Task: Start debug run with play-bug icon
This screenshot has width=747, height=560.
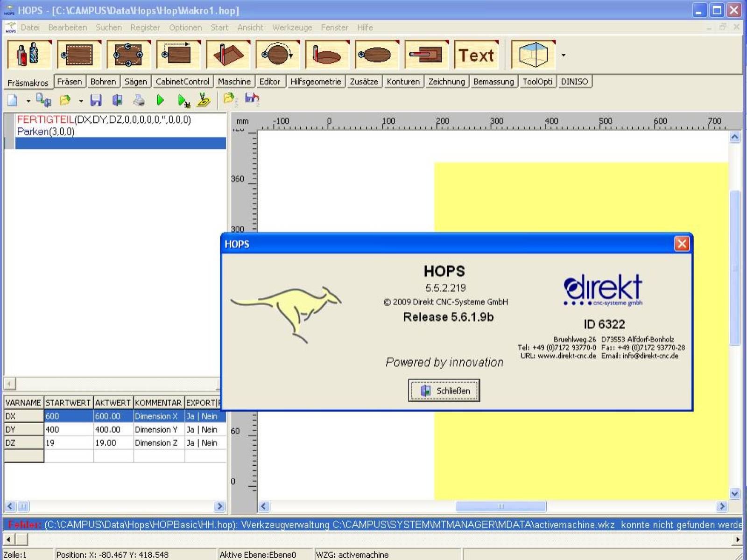Action: click(x=183, y=100)
